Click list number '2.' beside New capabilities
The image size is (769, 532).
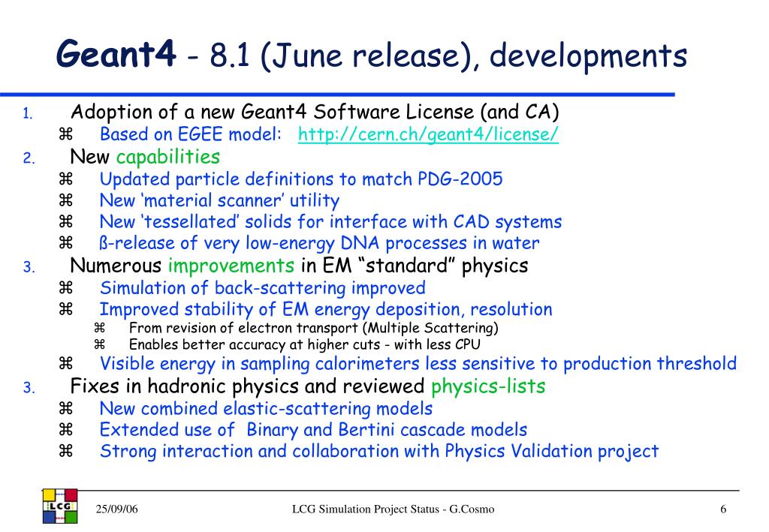(x=29, y=158)
